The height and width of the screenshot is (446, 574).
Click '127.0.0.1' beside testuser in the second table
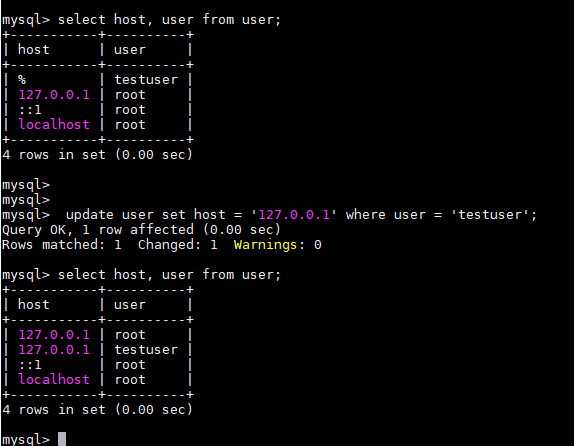pos(54,350)
